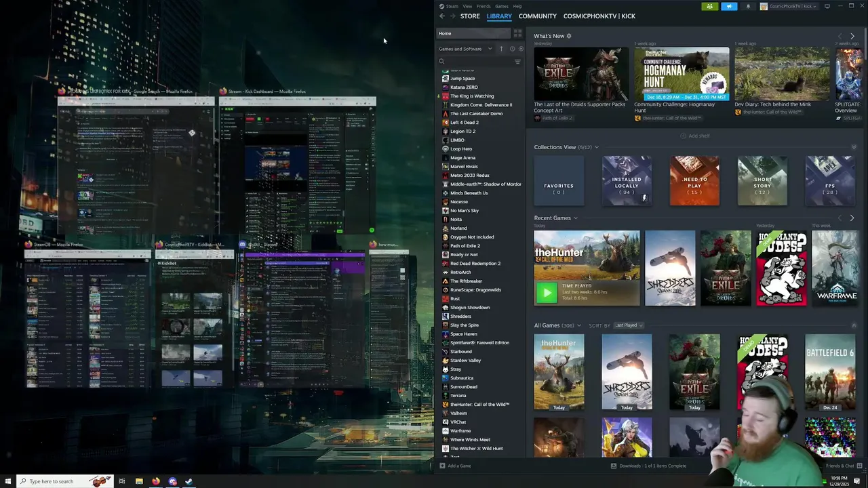Show next What's New items arrow
The width and height of the screenshot is (868, 488).
(x=852, y=36)
